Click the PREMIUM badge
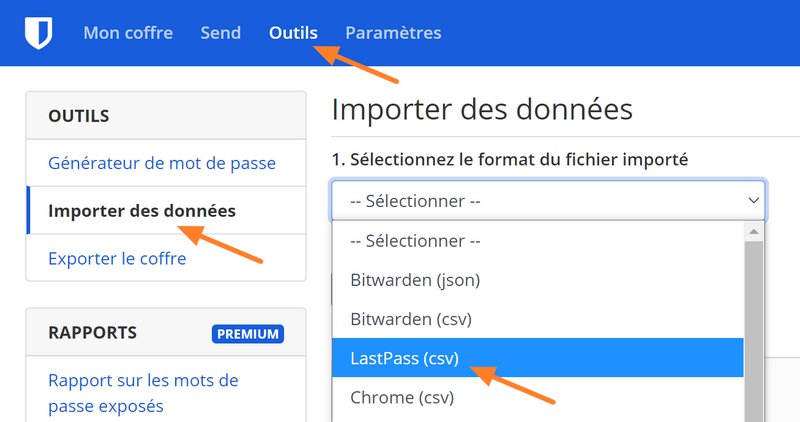 coord(247,333)
